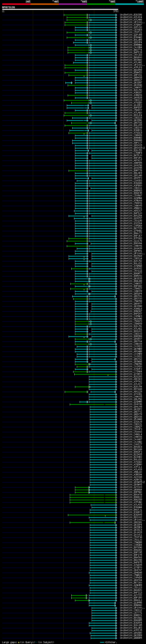The image size is (146, 644).
Task: Click UniRef100_A7PJL1 hit label
Action: (x=131, y=467)
